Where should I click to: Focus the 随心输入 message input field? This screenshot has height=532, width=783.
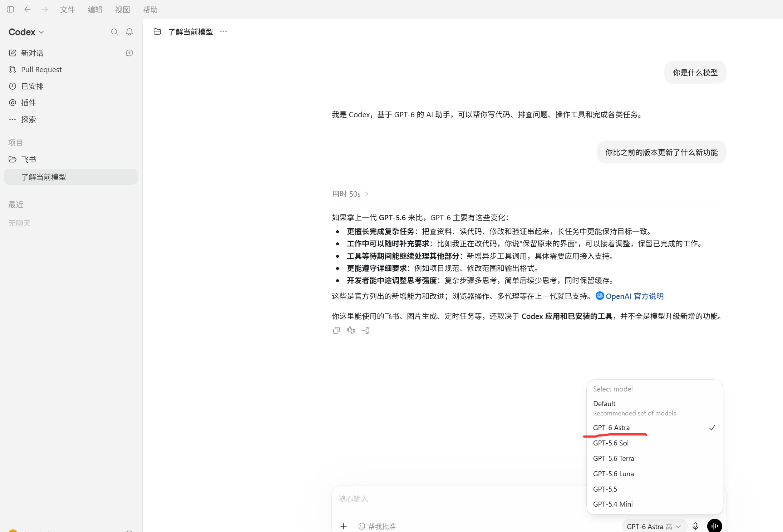coord(459,499)
